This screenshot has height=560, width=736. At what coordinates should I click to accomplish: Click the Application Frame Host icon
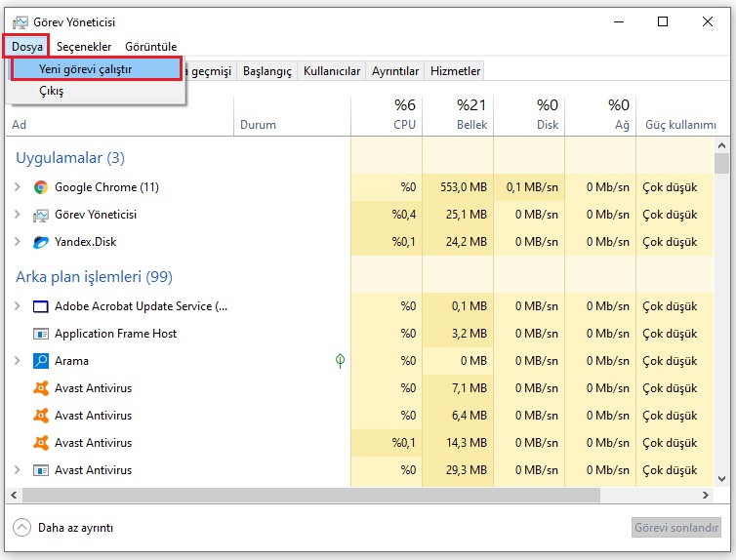[x=41, y=334]
